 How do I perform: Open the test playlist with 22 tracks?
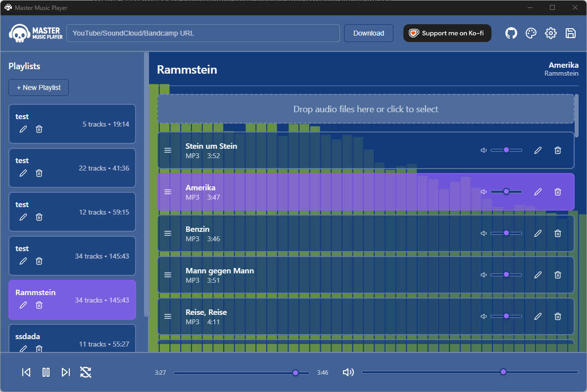click(72, 168)
